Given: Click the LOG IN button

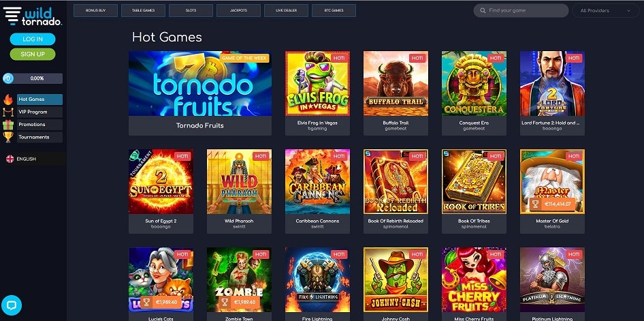Looking at the screenshot, I should pos(33,39).
